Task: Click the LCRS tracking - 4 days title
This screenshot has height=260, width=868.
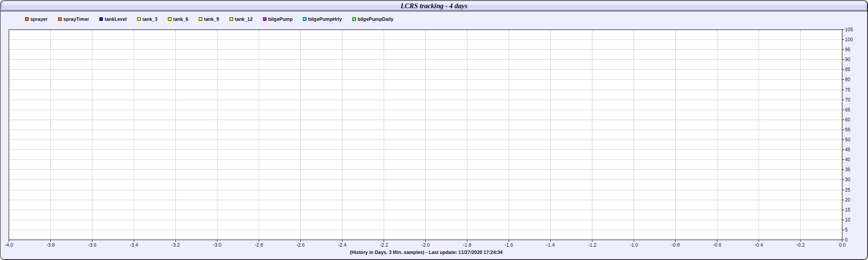Action: click(434, 6)
